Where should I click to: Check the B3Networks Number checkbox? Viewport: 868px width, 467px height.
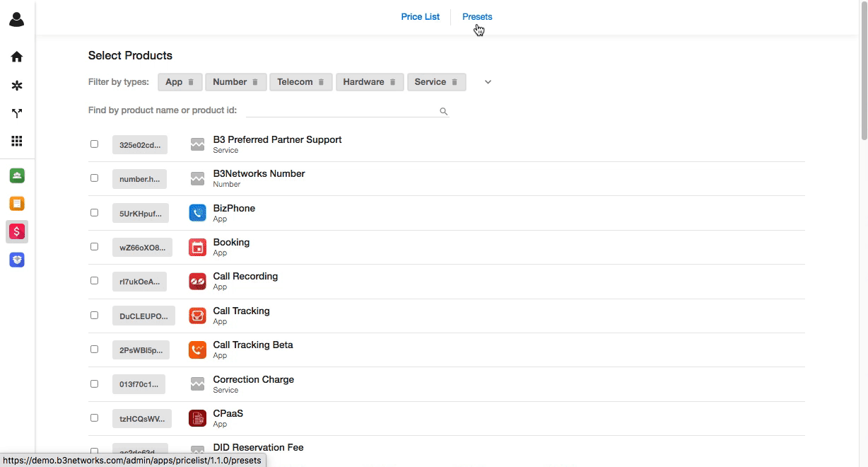(x=94, y=178)
